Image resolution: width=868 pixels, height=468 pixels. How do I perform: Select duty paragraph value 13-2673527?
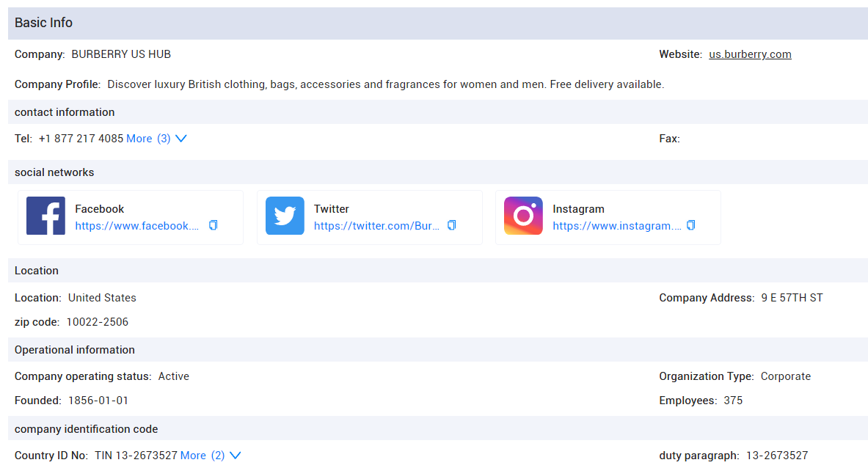[777, 456]
